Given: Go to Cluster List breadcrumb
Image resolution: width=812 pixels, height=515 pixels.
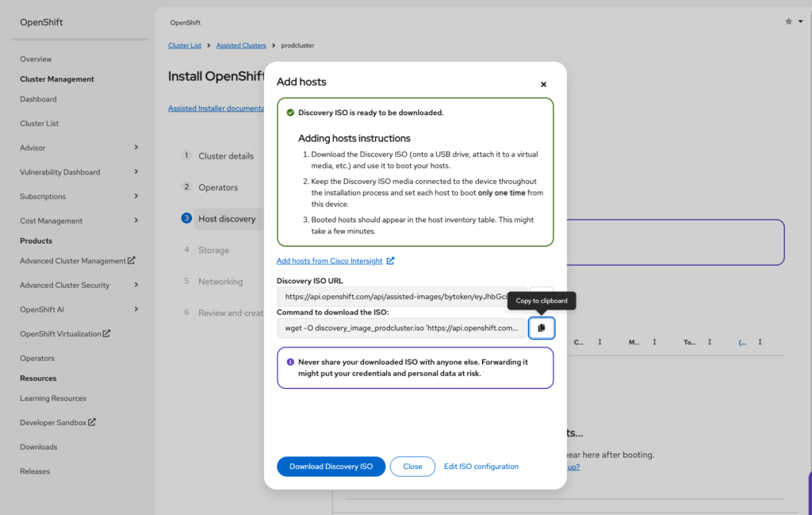Looking at the screenshot, I should 185,46.
